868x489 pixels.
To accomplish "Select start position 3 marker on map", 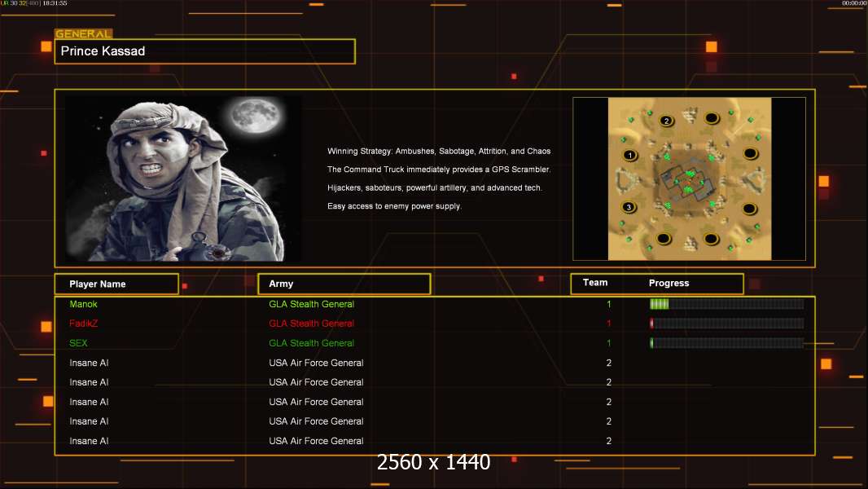I will click(x=629, y=207).
